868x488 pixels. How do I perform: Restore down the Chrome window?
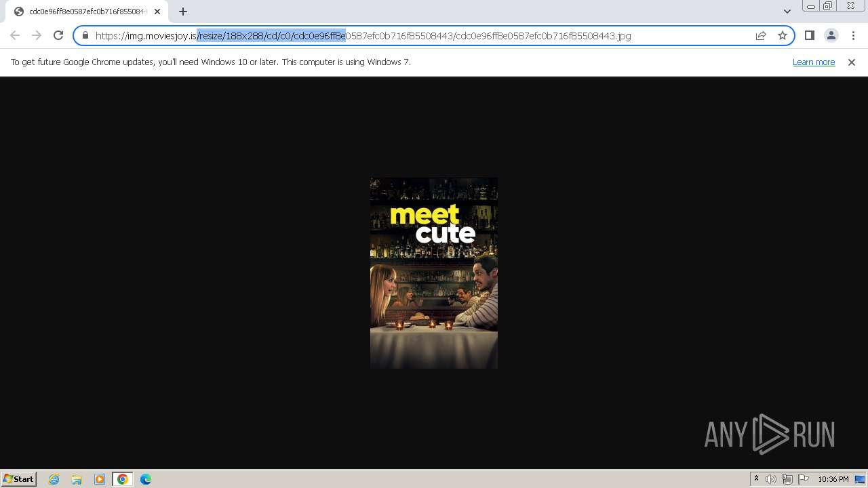[x=828, y=6]
